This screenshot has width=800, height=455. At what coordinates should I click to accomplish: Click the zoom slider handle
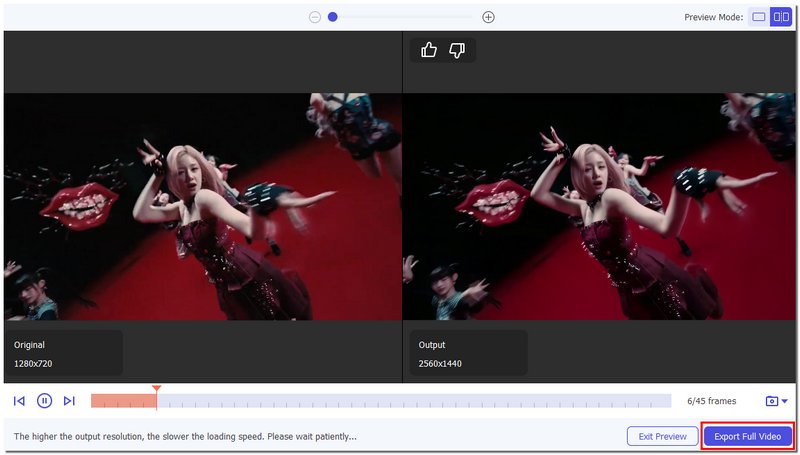[x=333, y=17]
